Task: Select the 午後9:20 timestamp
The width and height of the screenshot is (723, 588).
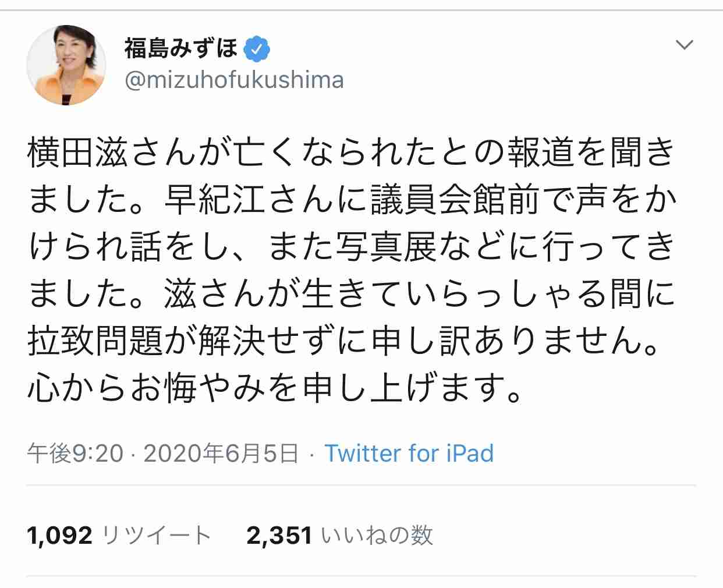Action: (x=76, y=454)
